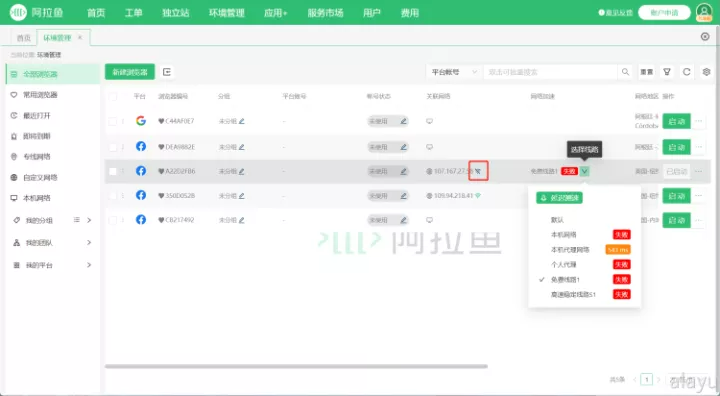This screenshot has height=396, width=720.
Task: Tick the select-all checkbox in table header
Action: pyautogui.click(x=112, y=96)
